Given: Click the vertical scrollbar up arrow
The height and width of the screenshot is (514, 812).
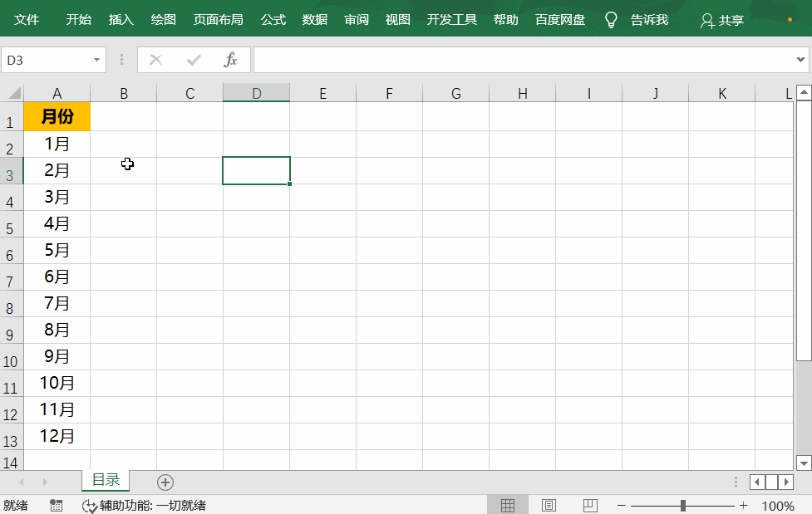Looking at the screenshot, I should [804, 93].
